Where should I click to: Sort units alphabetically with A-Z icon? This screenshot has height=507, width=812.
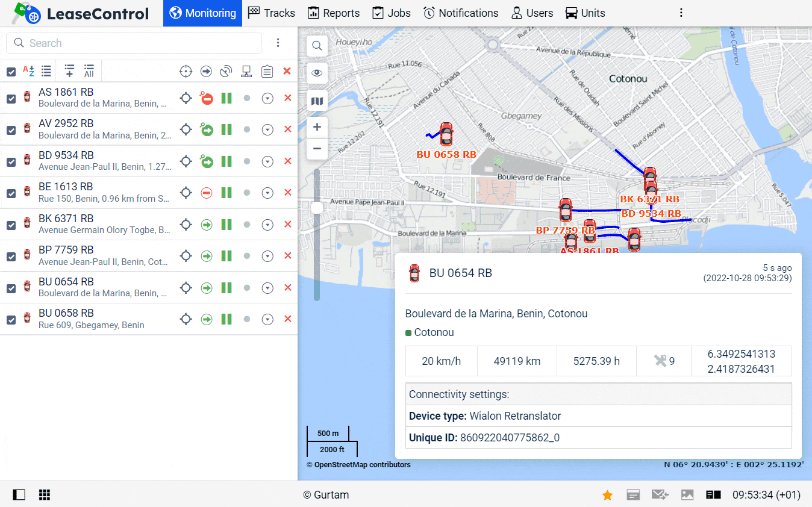tap(28, 71)
